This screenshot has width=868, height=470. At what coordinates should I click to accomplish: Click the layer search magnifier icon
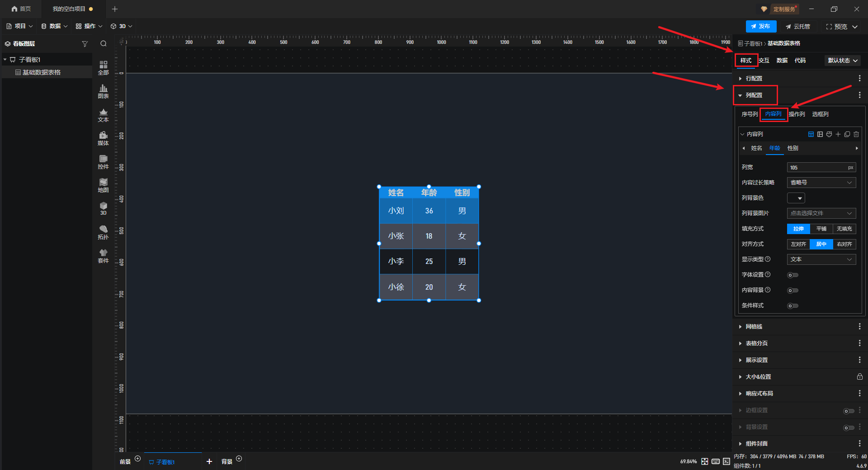tap(104, 44)
